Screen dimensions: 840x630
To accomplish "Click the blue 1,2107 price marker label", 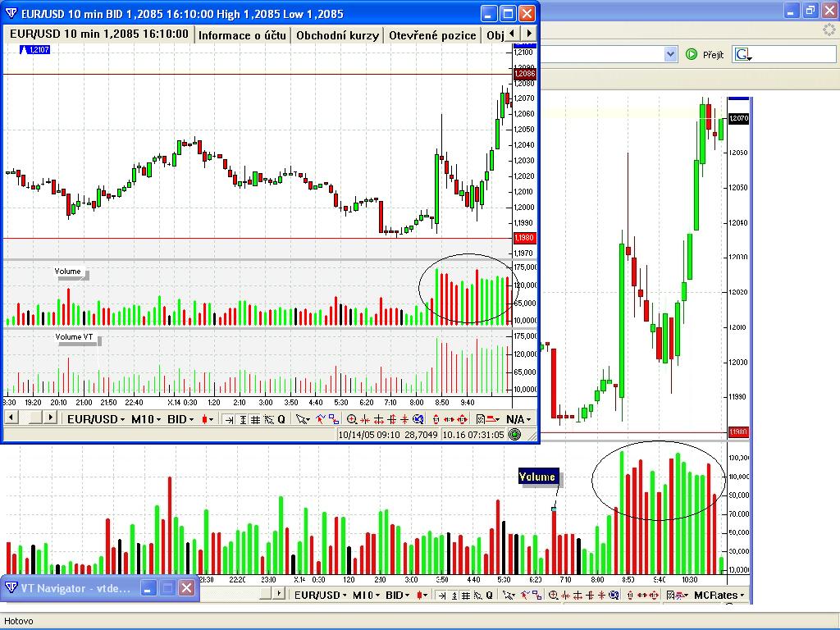I will [x=34, y=50].
